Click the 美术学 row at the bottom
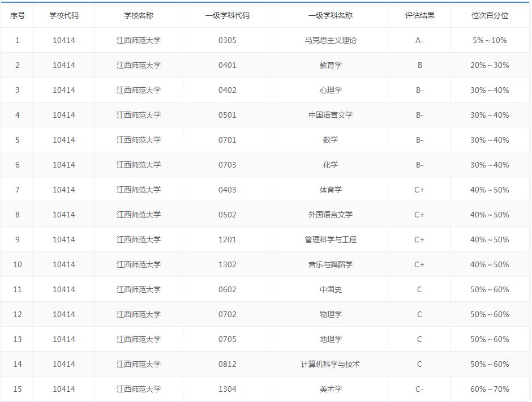This screenshot has height=402, width=532. click(x=330, y=389)
